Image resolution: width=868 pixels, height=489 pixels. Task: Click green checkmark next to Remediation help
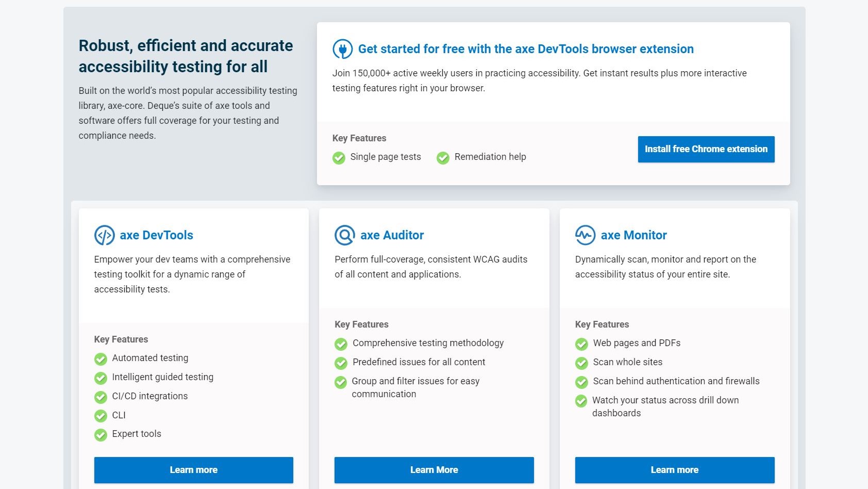tap(443, 158)
